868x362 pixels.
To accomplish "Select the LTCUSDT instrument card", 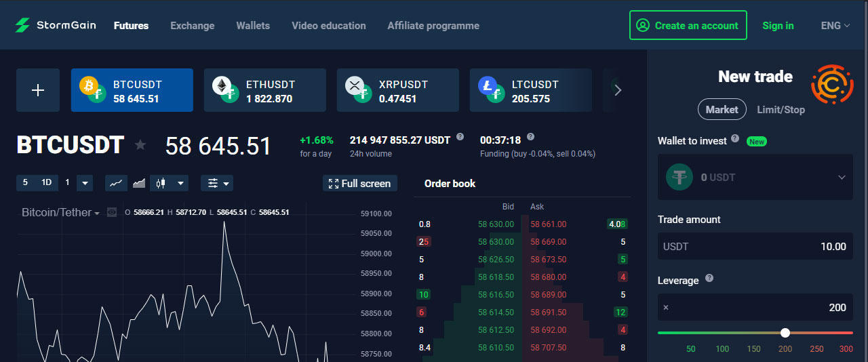I will (531, 90).
